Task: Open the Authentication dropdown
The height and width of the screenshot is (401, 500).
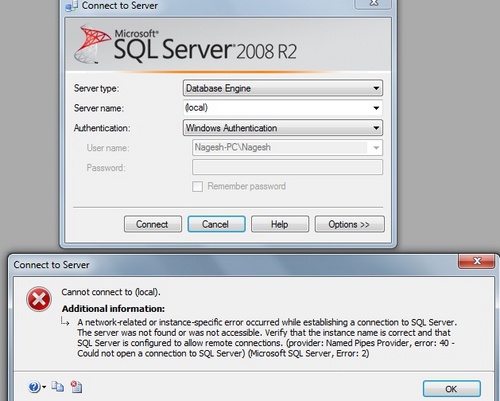Action: click(283, 128)
